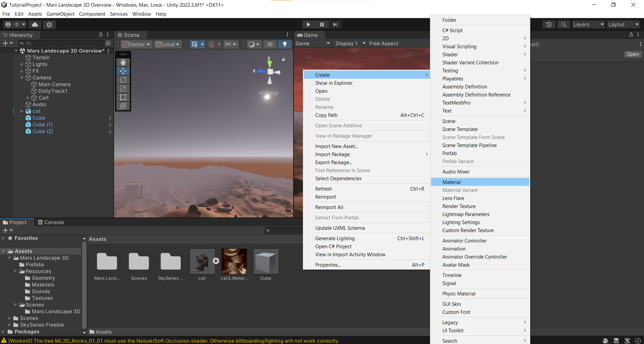This screenshot has width=644, height=344.
Task: Choose Show in Explorer from context menu
Action: (x=367, y=83)
